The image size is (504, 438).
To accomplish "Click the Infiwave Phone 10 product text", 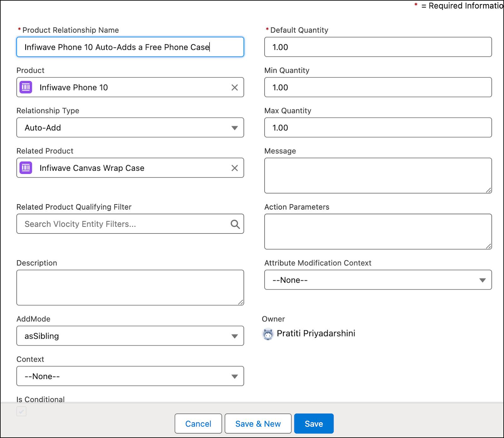I will coord(74,88).
